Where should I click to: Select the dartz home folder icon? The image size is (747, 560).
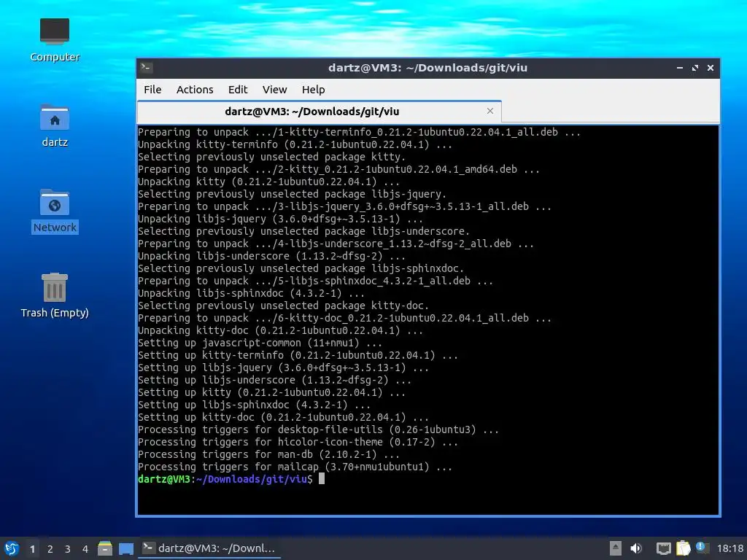pyautogui.click(x=55, y=125)
